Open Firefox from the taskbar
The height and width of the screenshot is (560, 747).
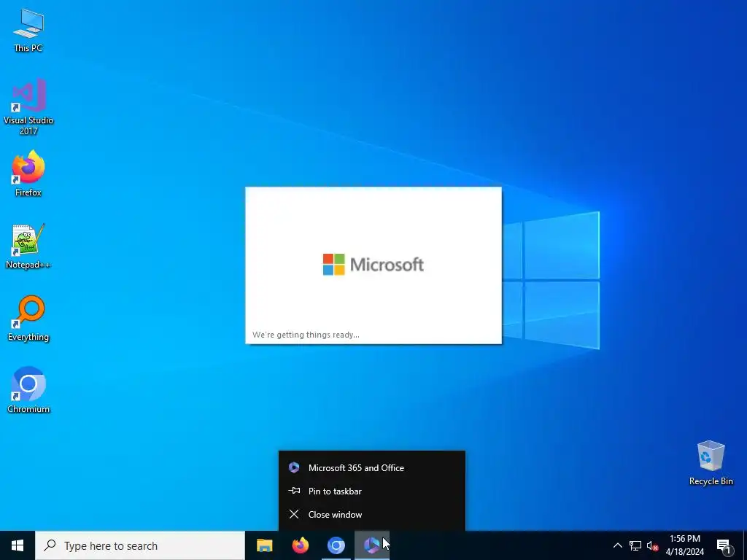coord(300,545)
